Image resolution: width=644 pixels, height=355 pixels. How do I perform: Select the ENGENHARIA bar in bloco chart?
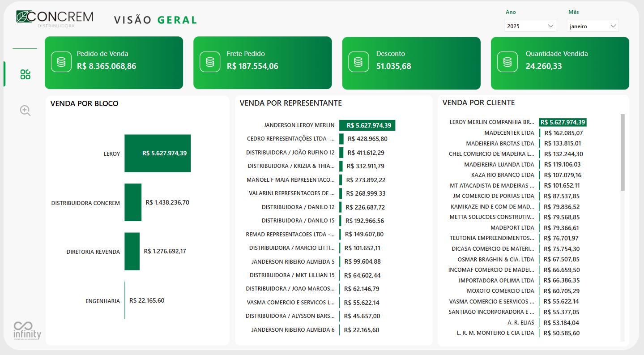point(125,300)
